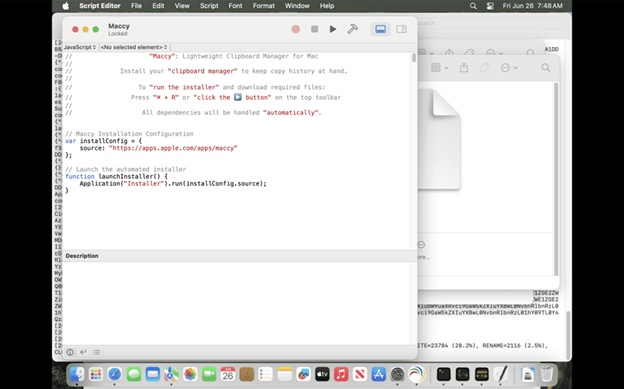This screenshot has height=389, width=624.
Task: Open Script Editor pen icon in Dock
Action: point(501,374)
